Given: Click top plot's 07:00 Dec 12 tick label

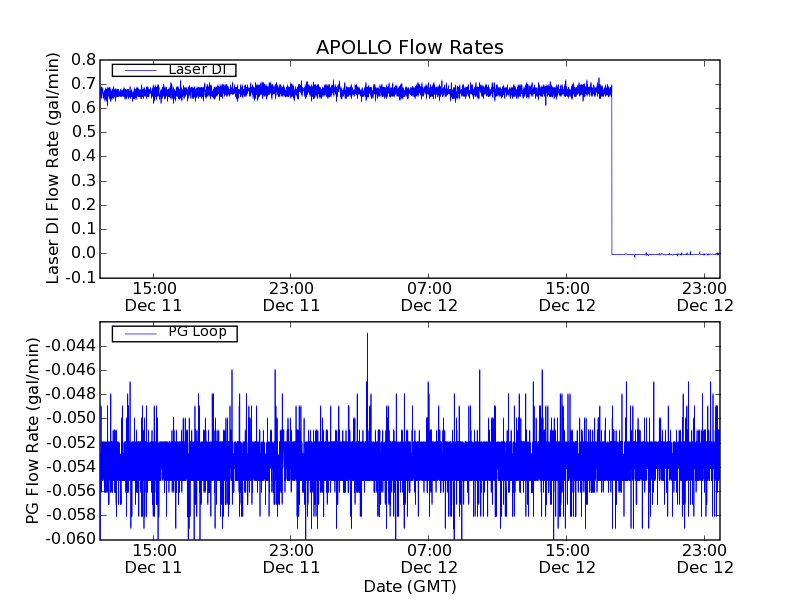Looking at the screenshot, I should 429,296.
